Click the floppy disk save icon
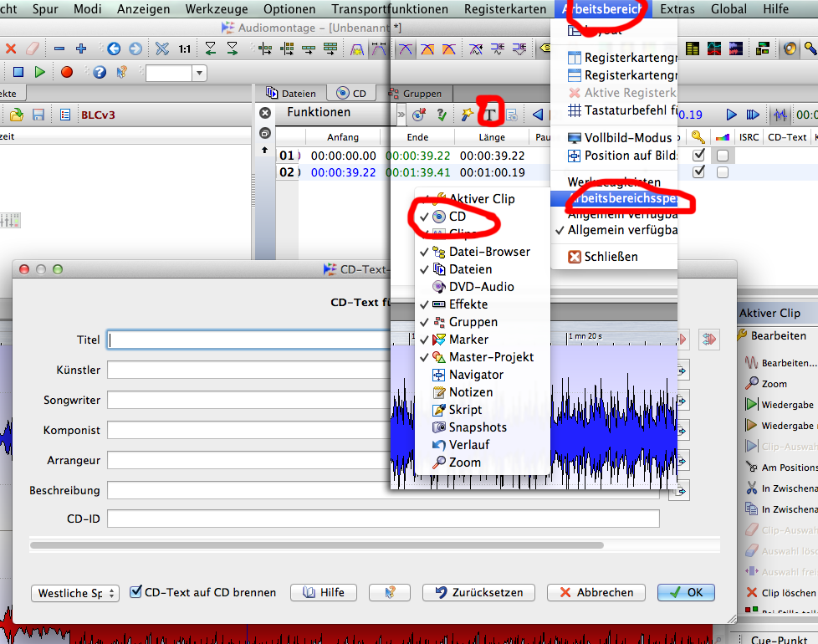The width and height of the screenshot is (818, 644). coord(38,115)
